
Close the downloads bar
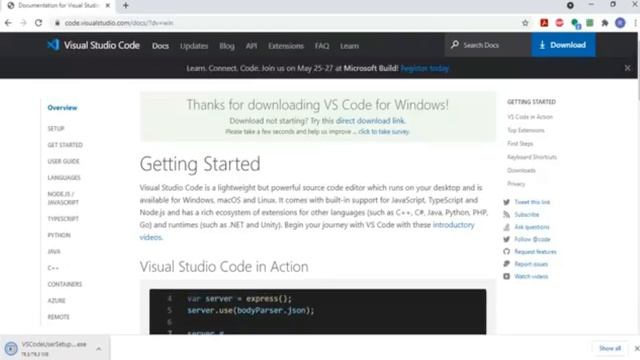click(636, 348)
